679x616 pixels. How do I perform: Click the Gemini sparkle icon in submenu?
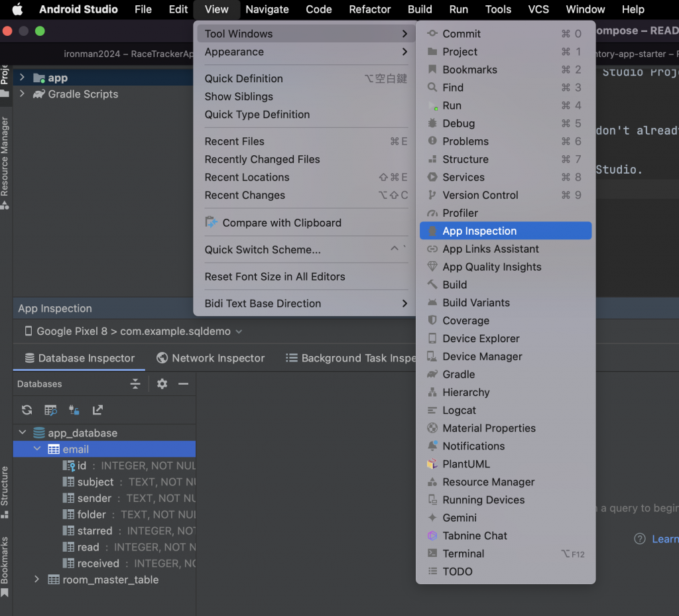coord(432,517)
